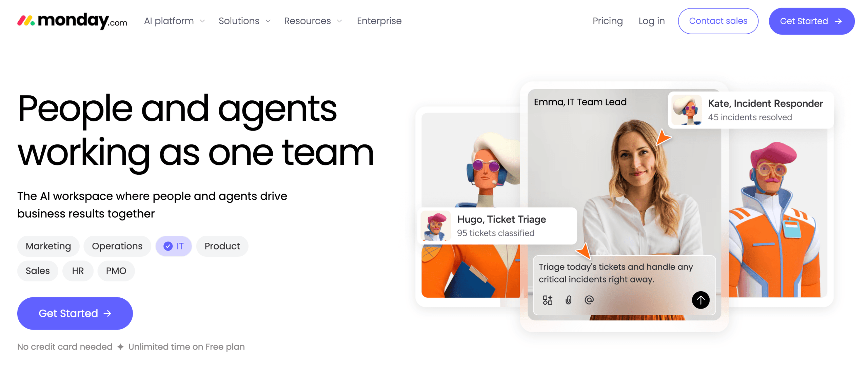
Task: Toggle the checked IT chip
Action: [x=174, y=246]
